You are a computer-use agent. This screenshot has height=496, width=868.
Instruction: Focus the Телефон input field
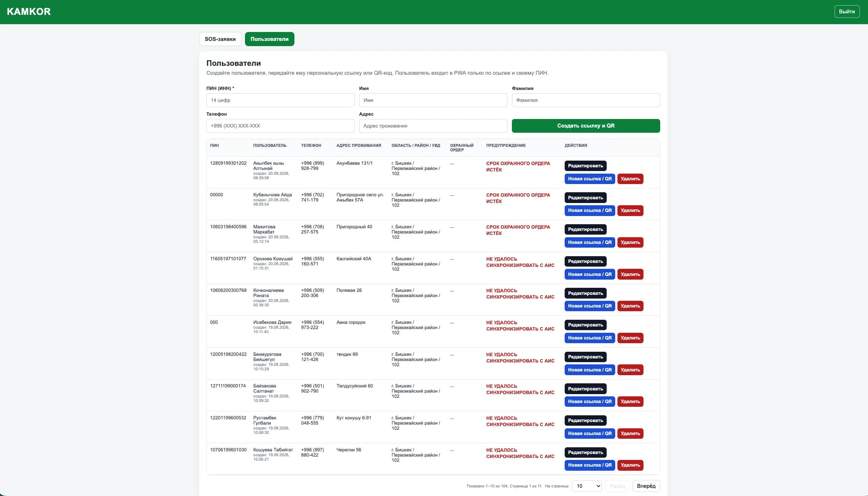click(280, 126)
